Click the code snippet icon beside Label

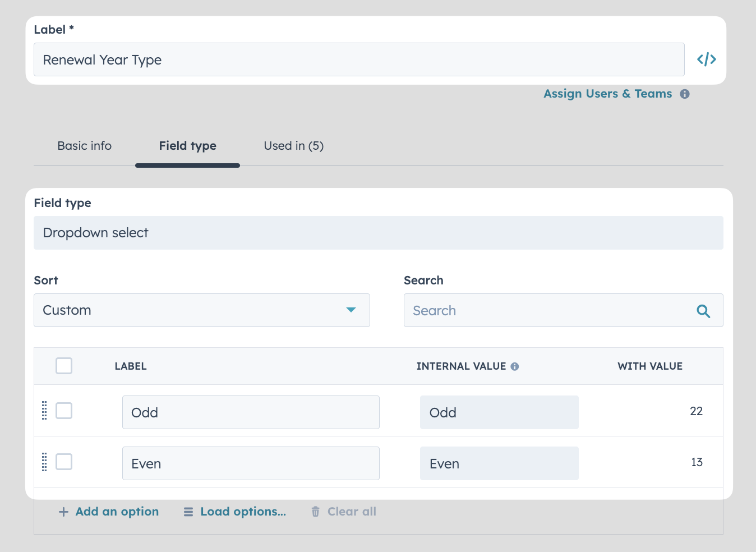(x=707, y=59)
